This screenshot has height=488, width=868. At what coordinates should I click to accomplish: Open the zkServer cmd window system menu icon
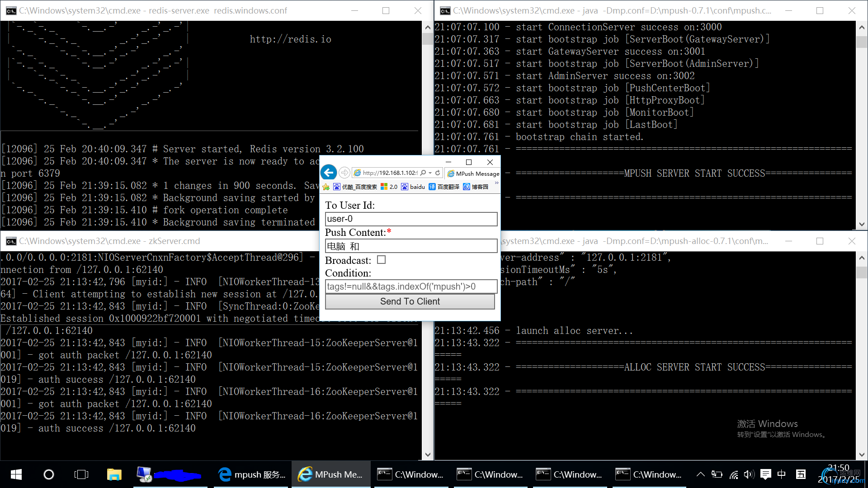tap(11, 241)
